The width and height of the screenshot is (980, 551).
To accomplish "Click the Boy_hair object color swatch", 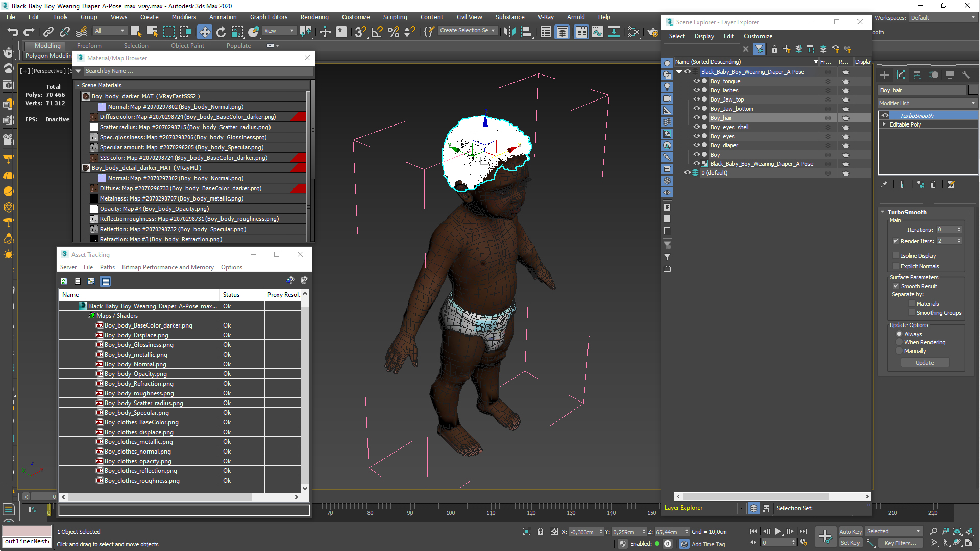I will pyautogui.click(x=973, y=90).
